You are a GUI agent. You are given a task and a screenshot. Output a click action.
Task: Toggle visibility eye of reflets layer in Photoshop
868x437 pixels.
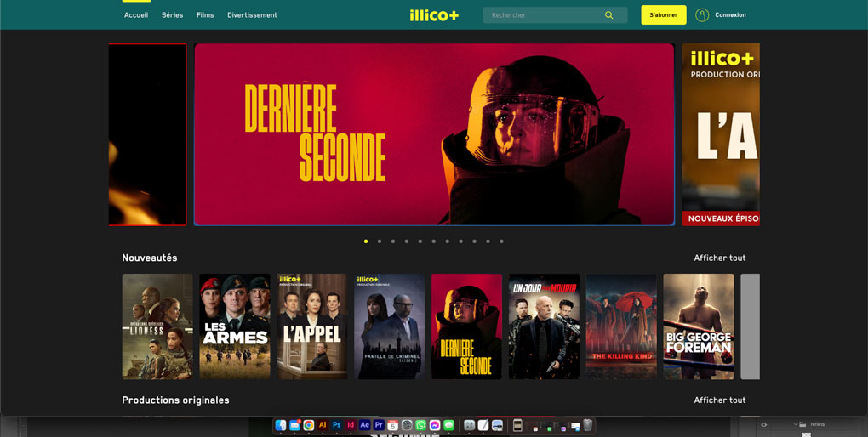764,424
